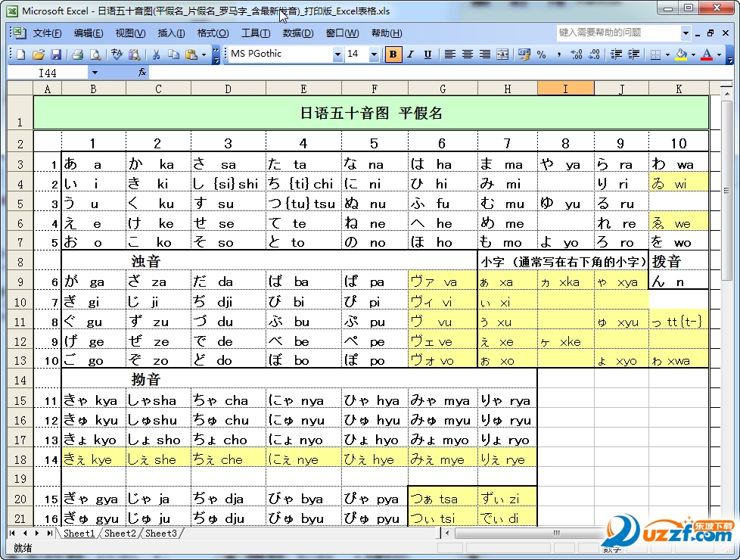
Task: Click the horizontal scrollbar left arrow
Action: (x=447, y=533)
